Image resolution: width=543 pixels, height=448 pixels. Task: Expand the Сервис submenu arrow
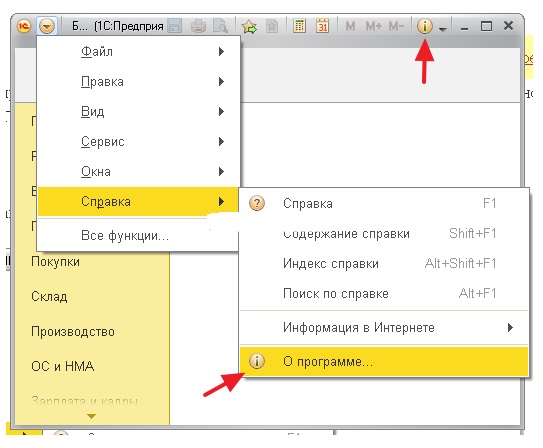click(222, 142)
